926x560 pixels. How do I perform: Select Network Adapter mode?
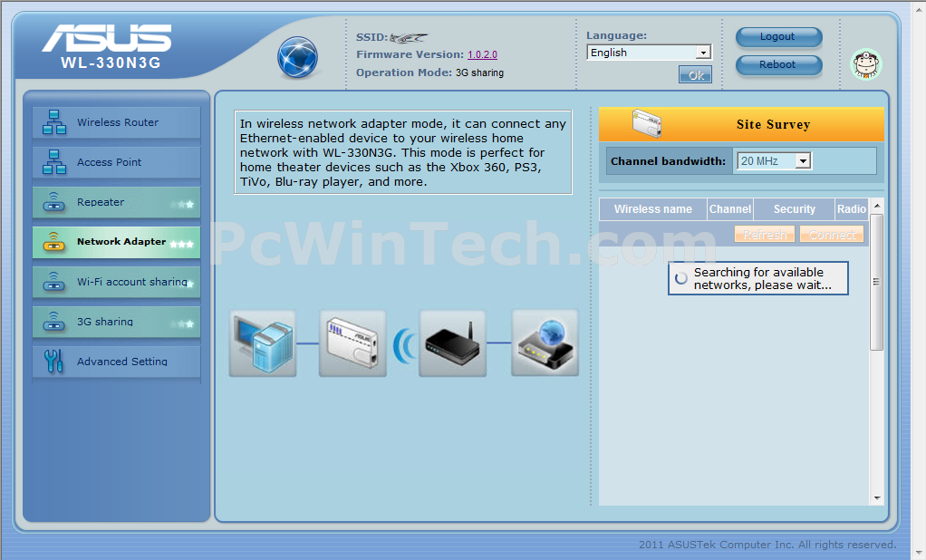click(x=116, y=242)
